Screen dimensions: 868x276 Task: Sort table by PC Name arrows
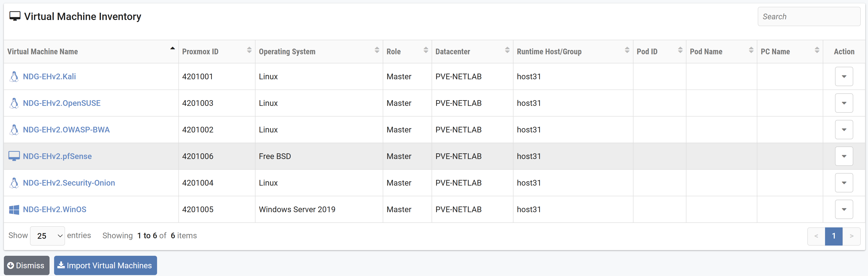[817, 50]
